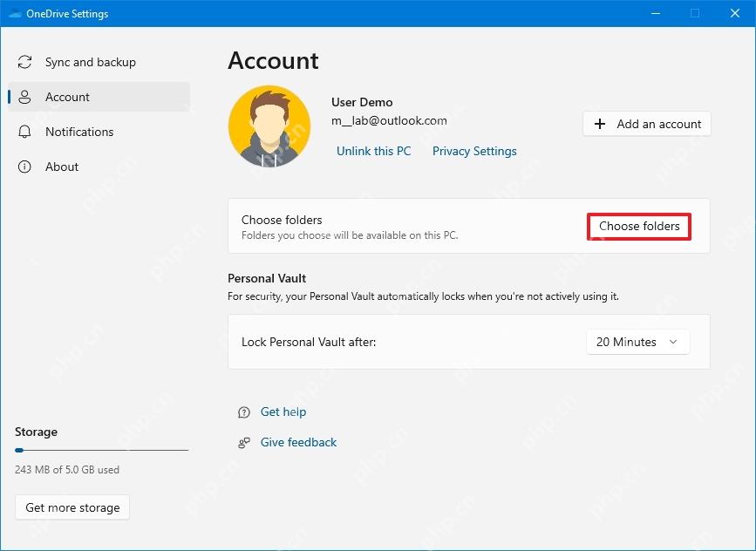Viewport: 756px width, 551px height.
Task: Click the Storage usage progress bar
Action: [101, 450]
